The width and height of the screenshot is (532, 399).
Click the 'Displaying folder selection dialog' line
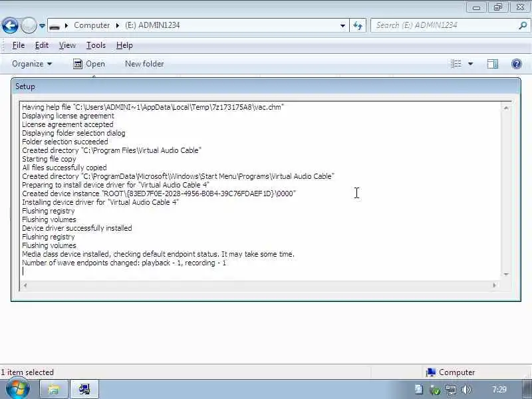click(74, 134)
